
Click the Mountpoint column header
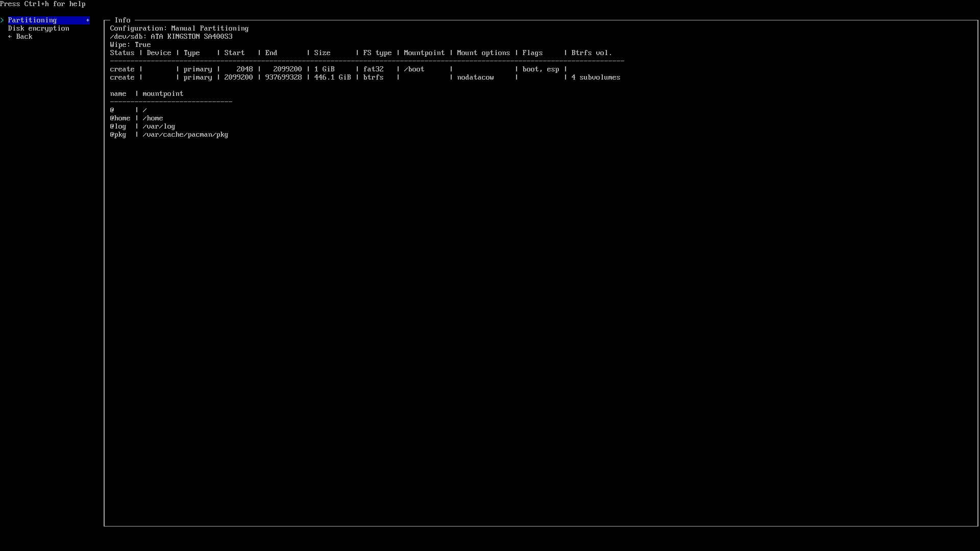pos(424,53)
